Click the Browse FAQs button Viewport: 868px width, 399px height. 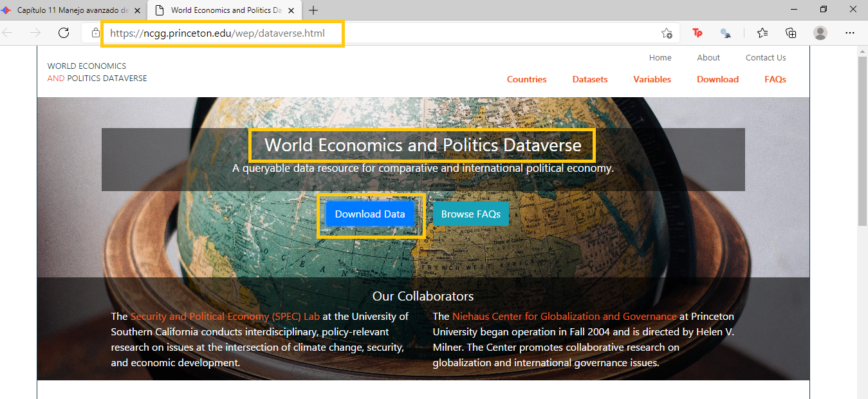[x=470, y=214]
